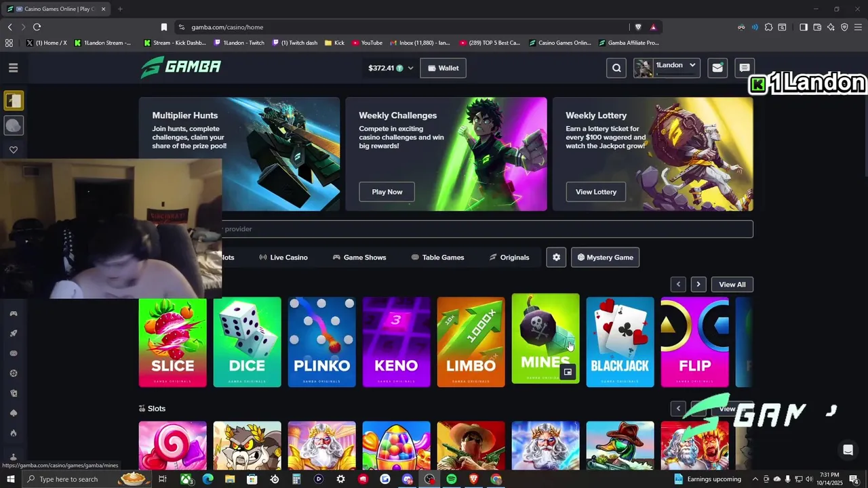Click the sports ball sidebar icon

pos(14,125)
